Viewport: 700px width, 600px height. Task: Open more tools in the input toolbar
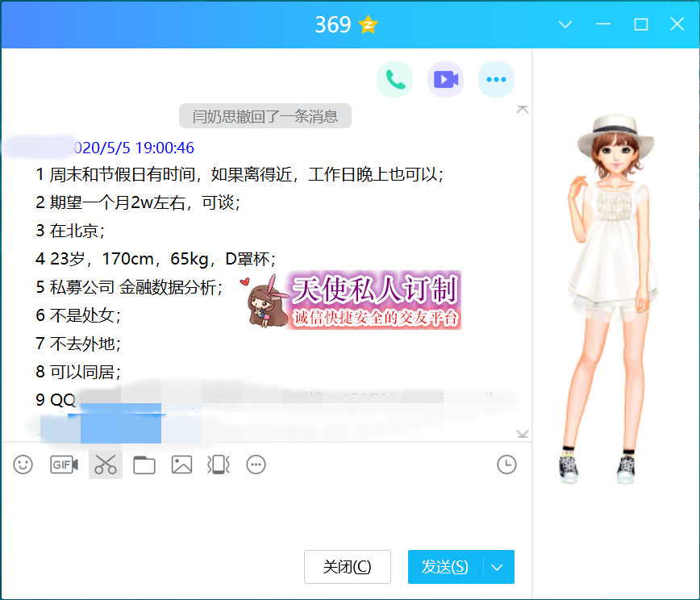click(256, 465)
